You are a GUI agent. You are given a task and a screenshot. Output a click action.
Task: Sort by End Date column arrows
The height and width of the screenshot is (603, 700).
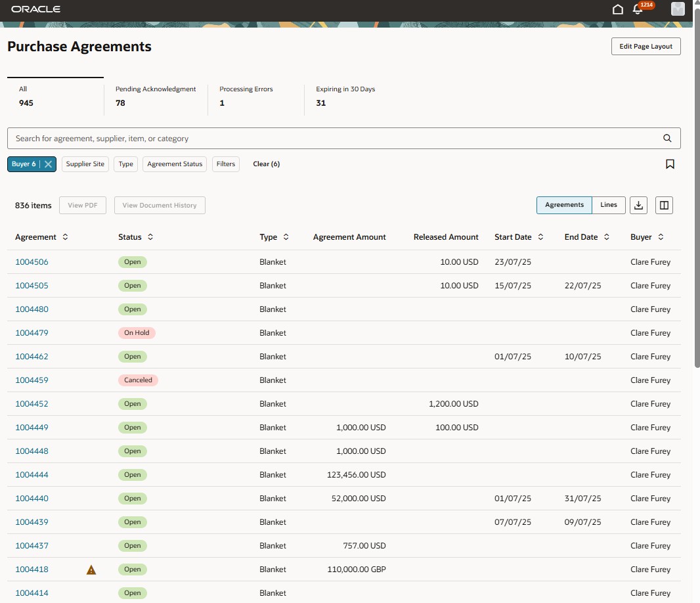(607, 237)
